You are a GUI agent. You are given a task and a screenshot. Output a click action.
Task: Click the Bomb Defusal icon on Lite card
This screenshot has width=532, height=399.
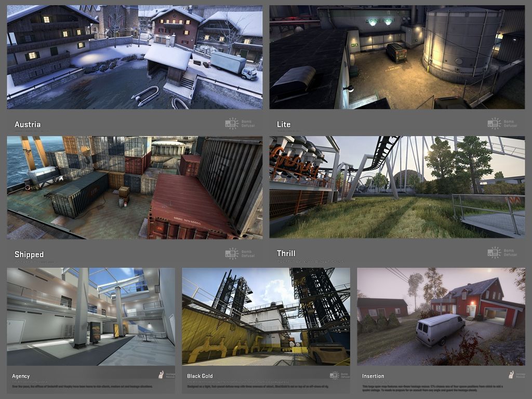pos(495,124)
